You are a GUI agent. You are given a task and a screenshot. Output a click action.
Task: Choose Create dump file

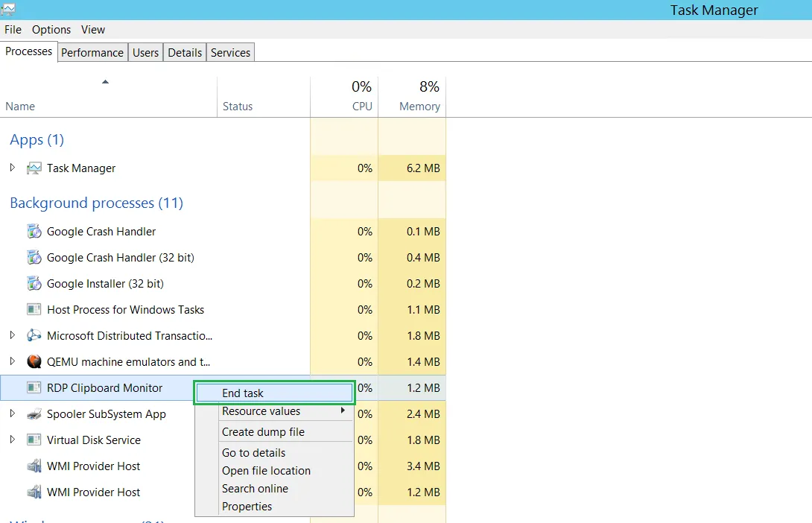(x=274, y=432)
